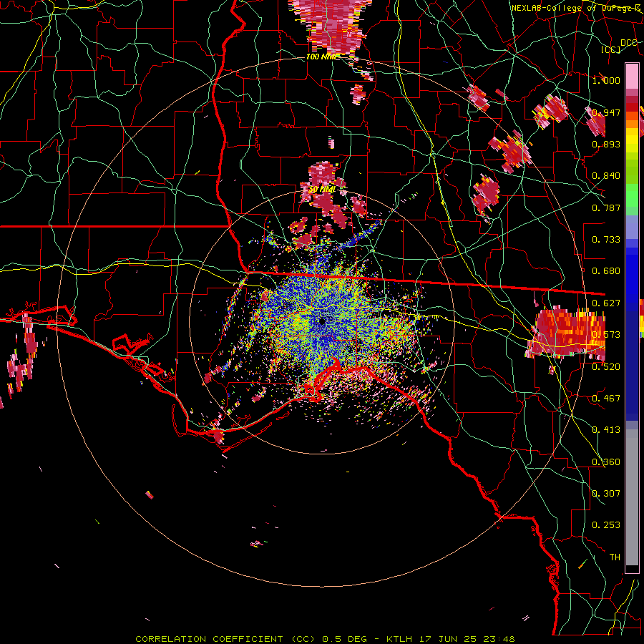Screen dimensions: 644x644
Task: Select the 0.893 scale label
Action: 606,144
